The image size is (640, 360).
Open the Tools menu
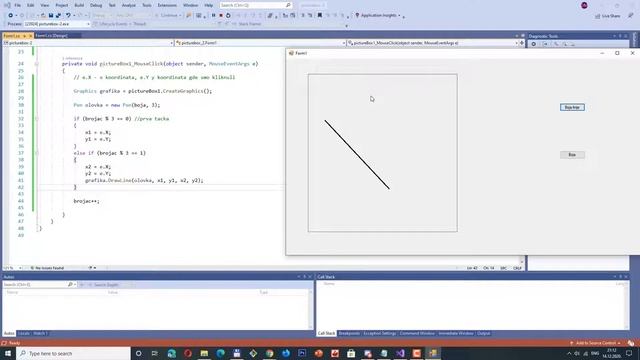tap(147, 5)
